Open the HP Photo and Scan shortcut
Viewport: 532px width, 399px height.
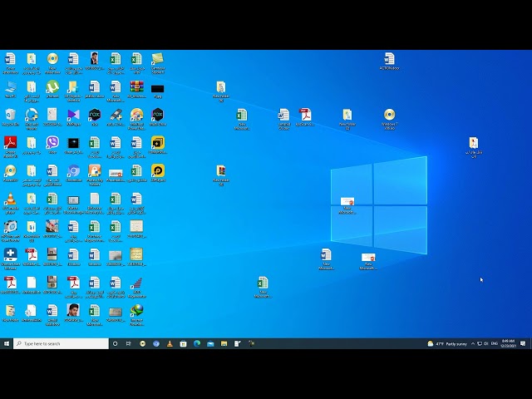tap(10, 231)
